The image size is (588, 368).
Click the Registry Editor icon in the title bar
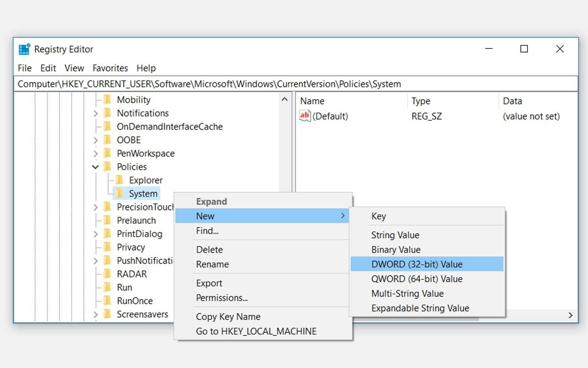24,49
